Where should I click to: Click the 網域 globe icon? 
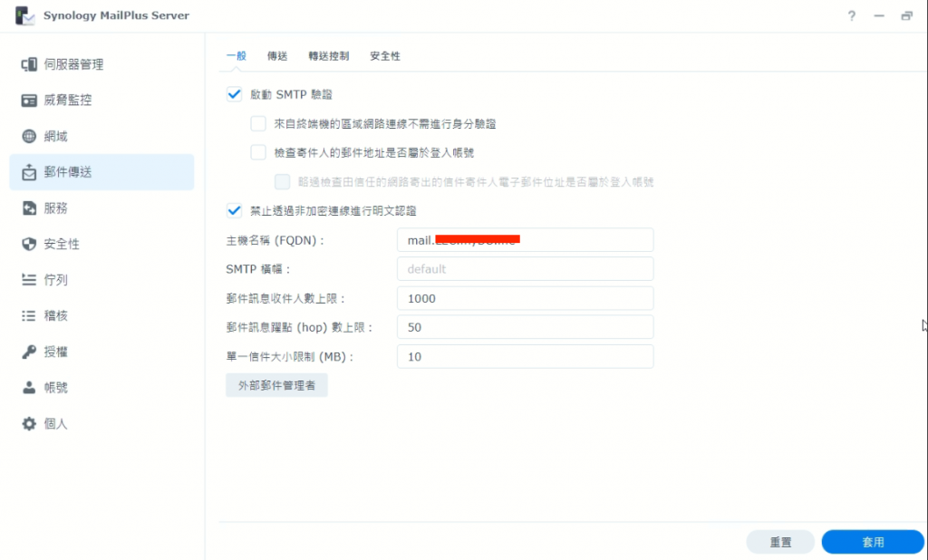[x=29, y=136]
